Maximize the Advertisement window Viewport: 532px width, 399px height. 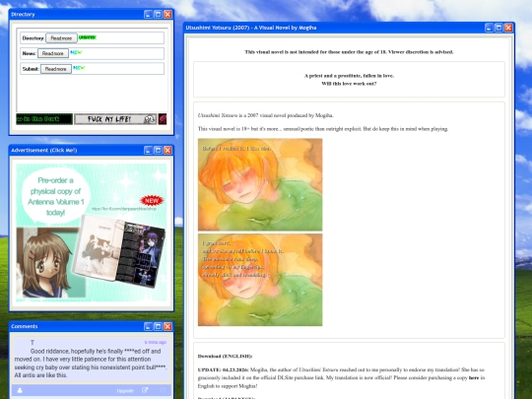coord(158,150)
